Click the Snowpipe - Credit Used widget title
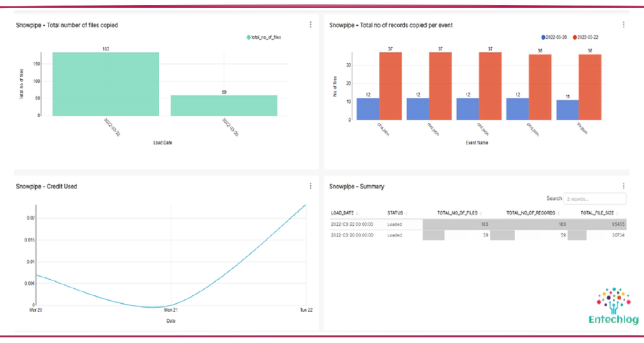Viewport: 644px width, 343px height. coord(46,186)
